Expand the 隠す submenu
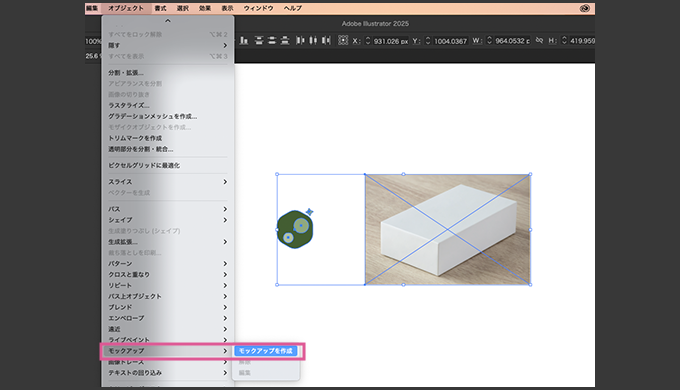Image resolution: width=680 pixels, height=390 pixels. [167, 45]
